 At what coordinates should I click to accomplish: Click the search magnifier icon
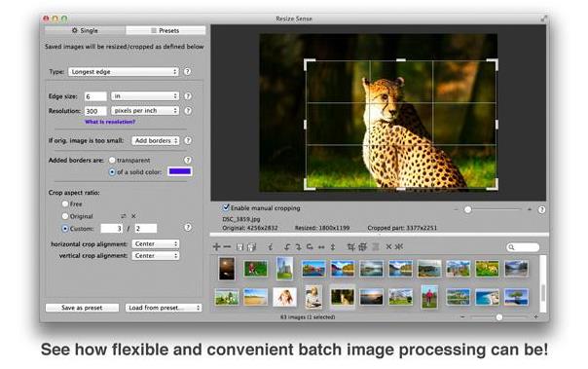(x=511, y=247)
